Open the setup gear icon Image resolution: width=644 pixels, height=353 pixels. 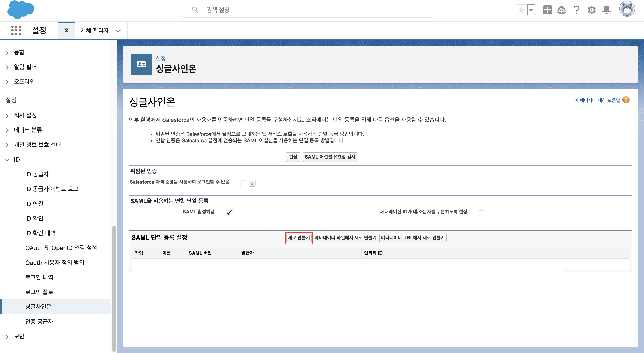(591, 10)
